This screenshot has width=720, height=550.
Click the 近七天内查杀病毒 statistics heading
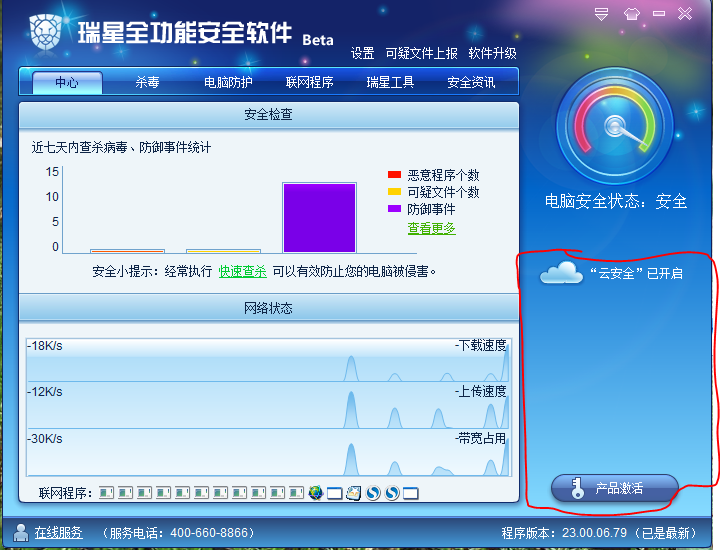coord(121,147)
